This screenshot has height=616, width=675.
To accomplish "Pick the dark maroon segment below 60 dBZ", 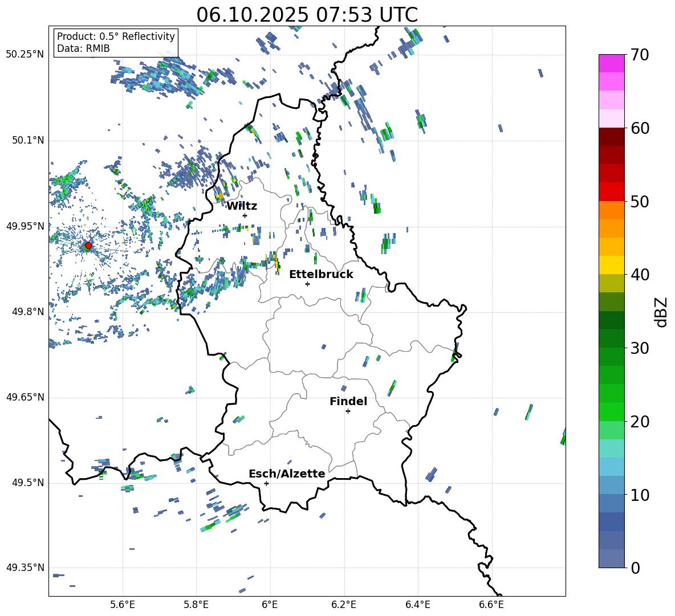I will [x=611, y=137].
